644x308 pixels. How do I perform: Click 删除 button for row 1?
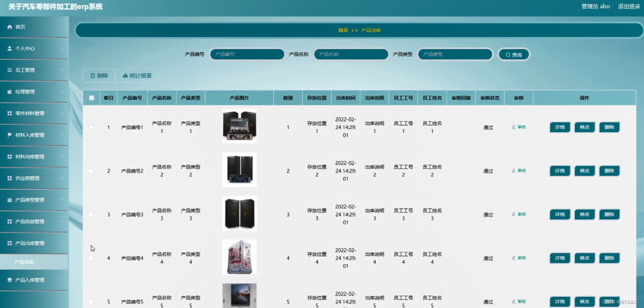pos(609,127)
